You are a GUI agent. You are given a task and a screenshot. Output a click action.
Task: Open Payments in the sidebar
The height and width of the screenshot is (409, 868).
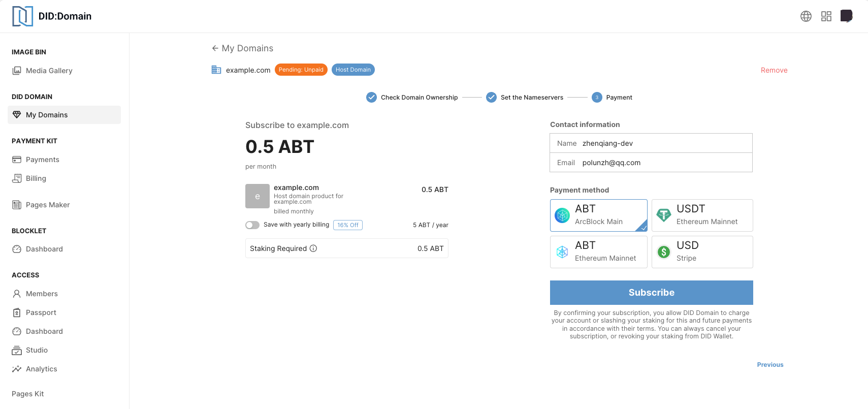point(42,160)
